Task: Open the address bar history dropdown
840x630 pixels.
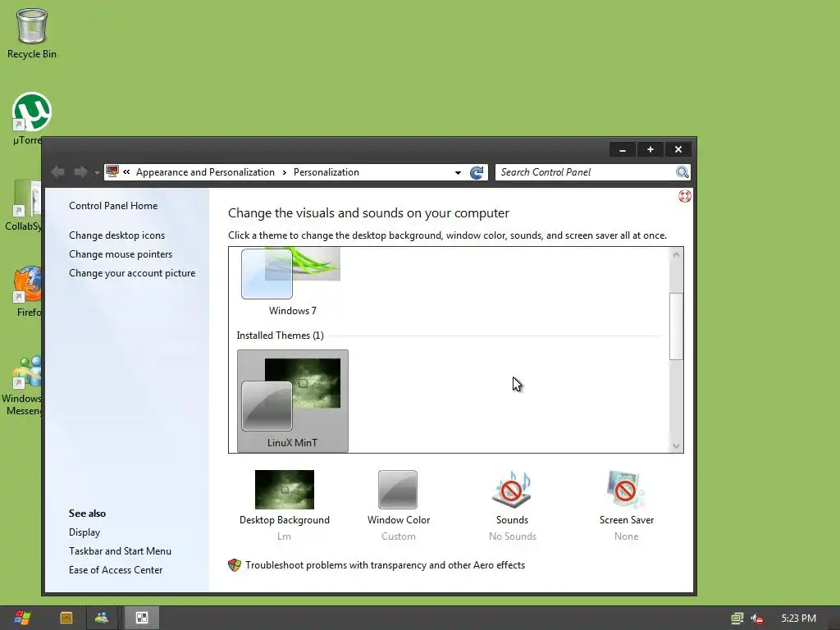Action: [458, 172]
